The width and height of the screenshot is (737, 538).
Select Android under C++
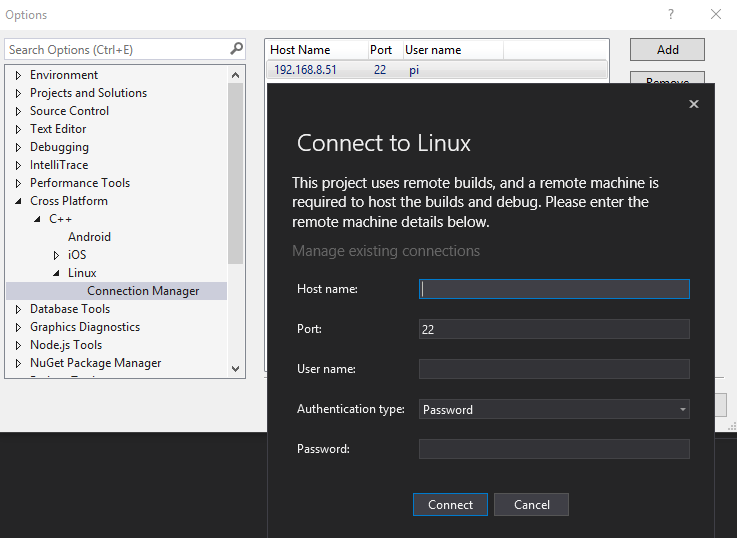pos(89,237)
